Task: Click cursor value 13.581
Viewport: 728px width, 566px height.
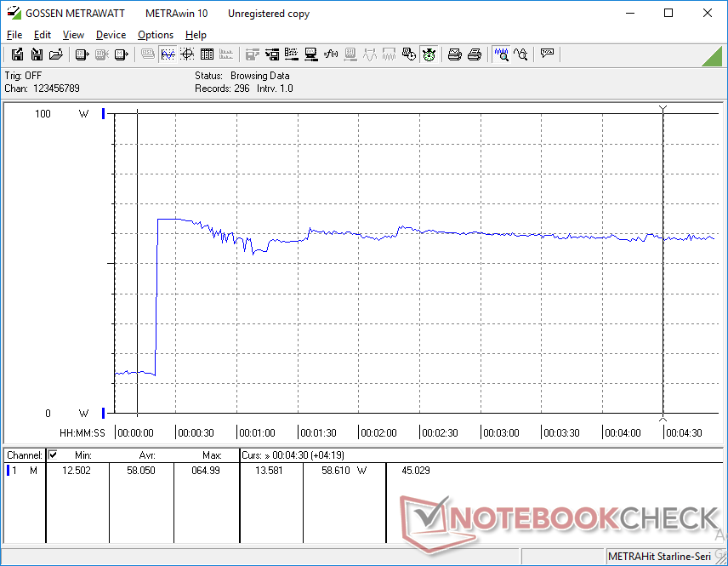Action: point(269,471)
